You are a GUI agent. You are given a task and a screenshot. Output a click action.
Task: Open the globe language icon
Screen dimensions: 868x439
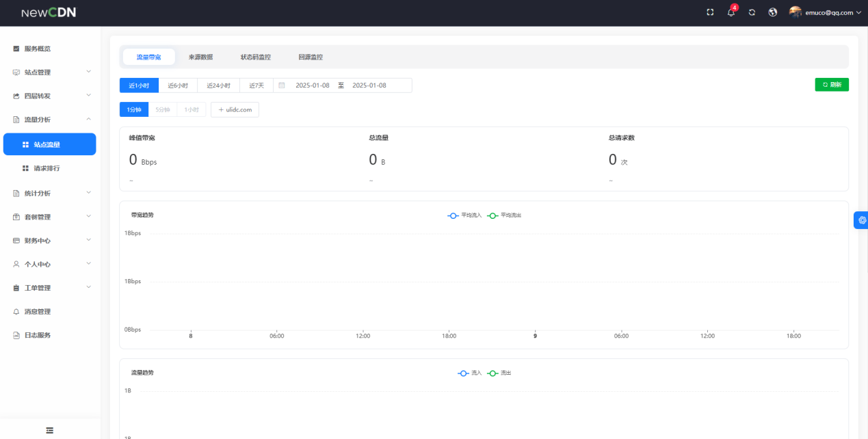click(x=773, y=12)
